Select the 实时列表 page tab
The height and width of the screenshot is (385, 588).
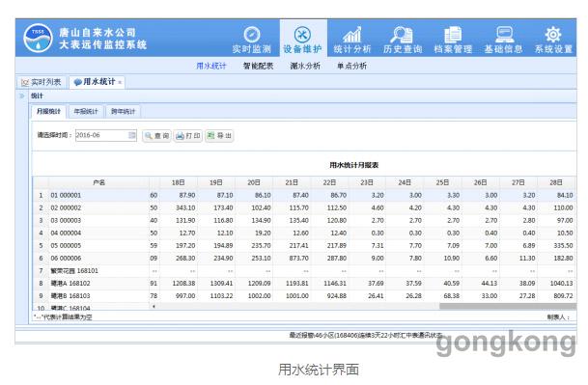coord(42,82)
